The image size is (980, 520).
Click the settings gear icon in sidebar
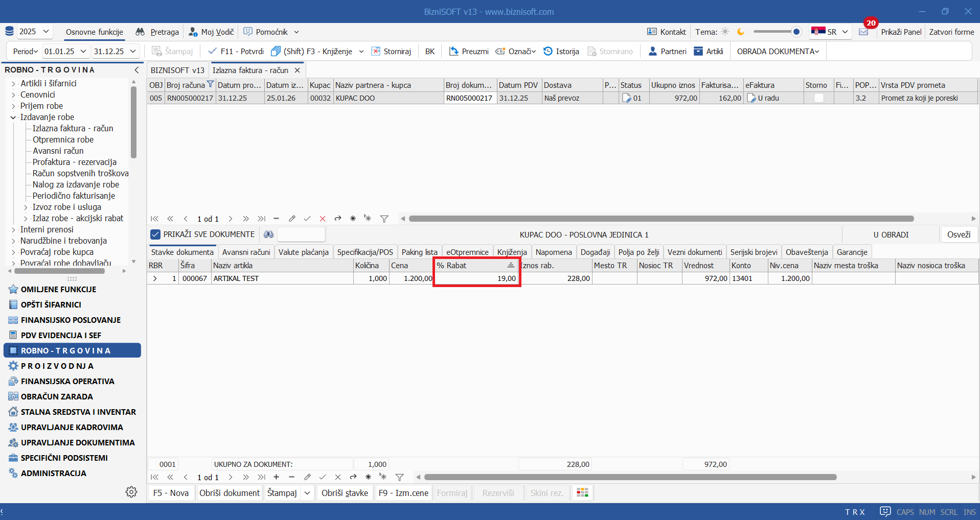tap(131, 492)
